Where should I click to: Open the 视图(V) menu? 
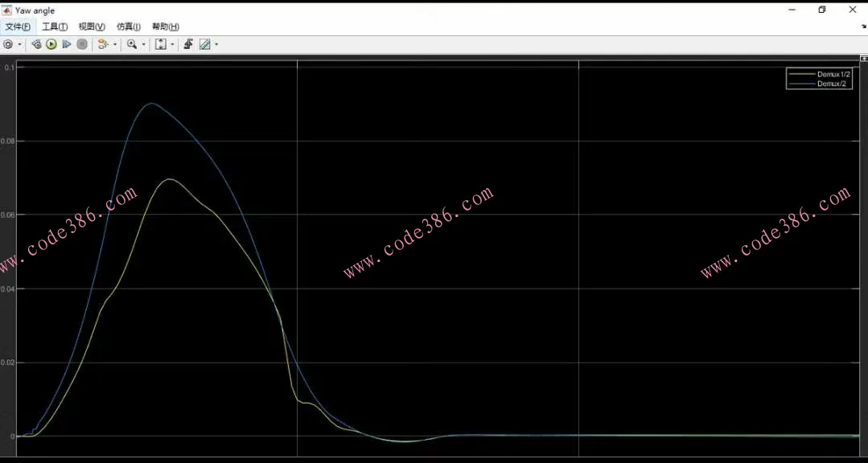tap(92, 27)
